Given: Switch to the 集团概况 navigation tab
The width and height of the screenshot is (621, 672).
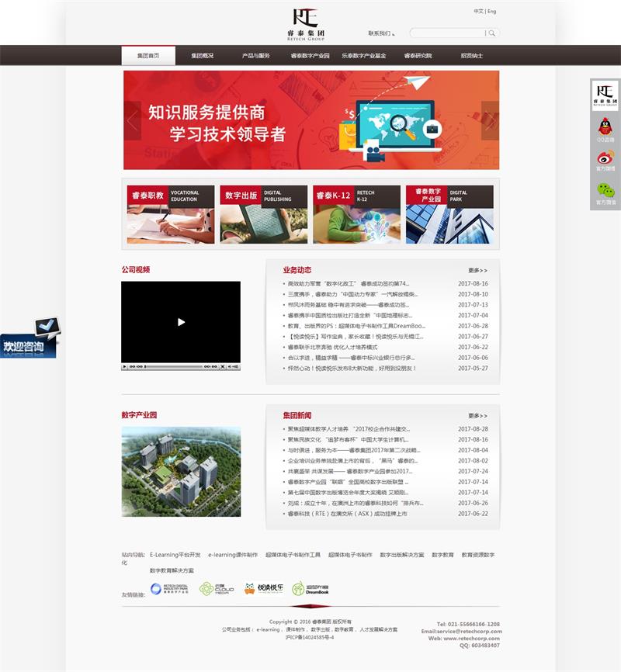Looking at the screenshot, I should [203, 55].
